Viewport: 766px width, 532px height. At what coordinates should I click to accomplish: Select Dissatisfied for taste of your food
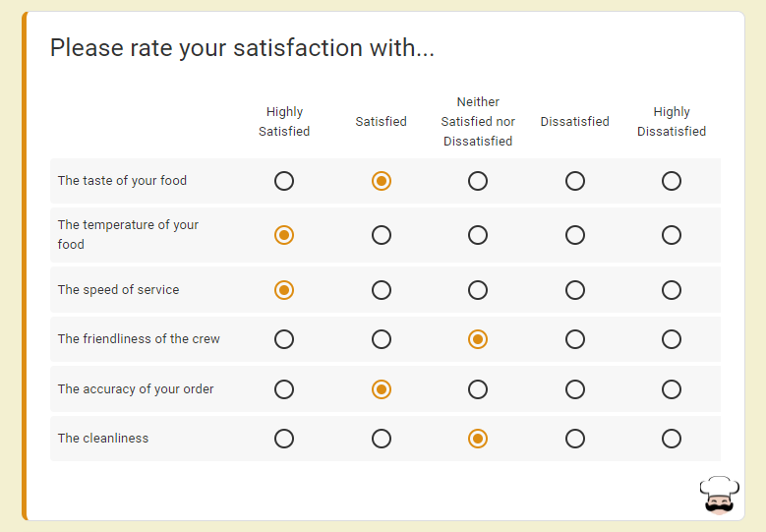pos(575,181)
